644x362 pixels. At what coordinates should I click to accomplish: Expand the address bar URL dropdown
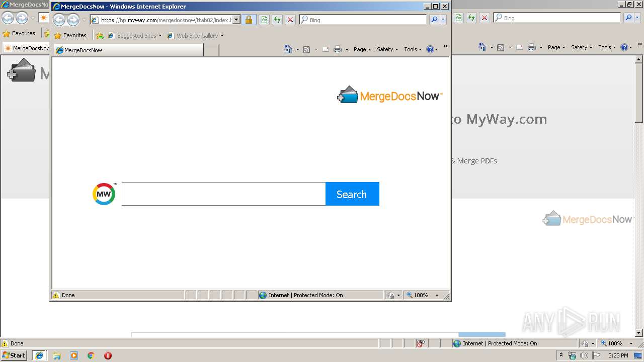[x=236, y=20]
